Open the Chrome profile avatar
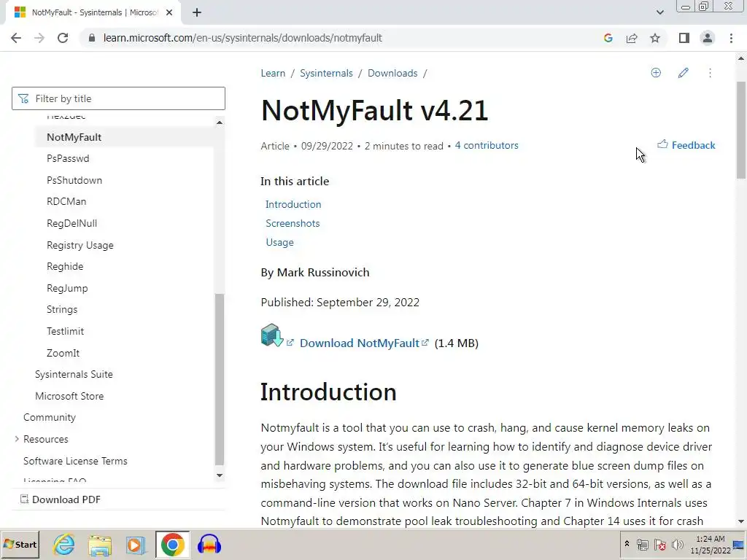The image size is (747, 560). 708,38
